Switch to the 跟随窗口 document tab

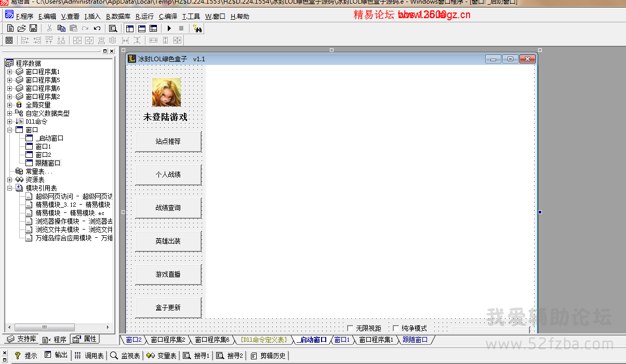coord(415,340)
